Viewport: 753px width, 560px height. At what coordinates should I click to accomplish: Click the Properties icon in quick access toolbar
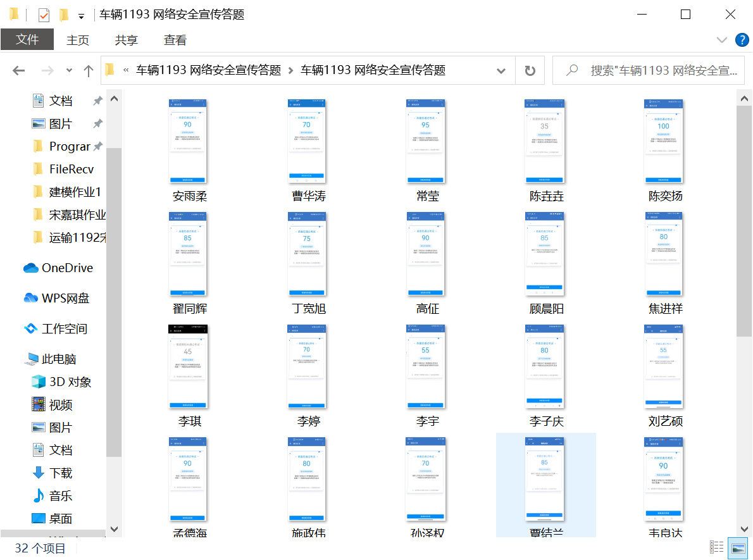44,15
